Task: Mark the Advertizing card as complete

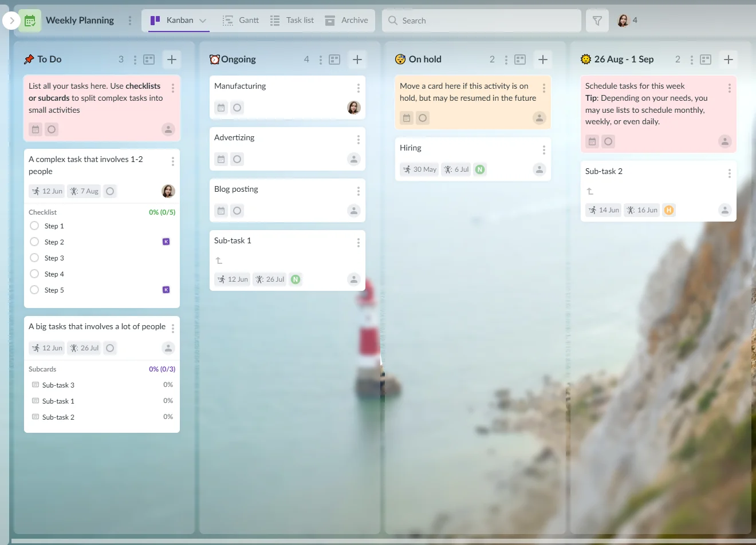Action: click(237, 159)
